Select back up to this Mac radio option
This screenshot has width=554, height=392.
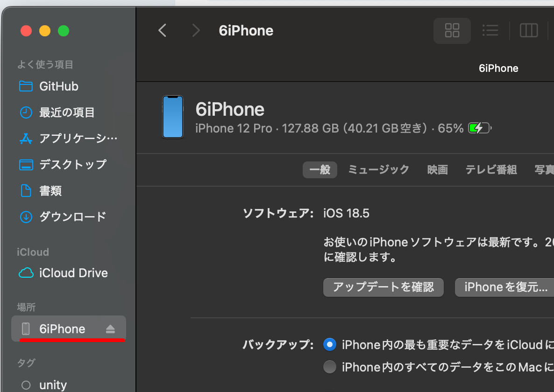(x=330, y=367)
